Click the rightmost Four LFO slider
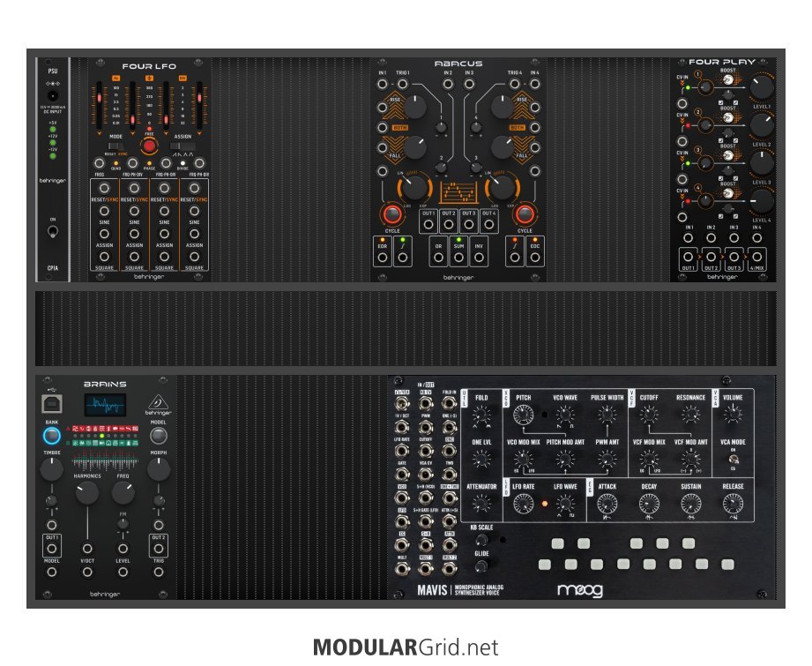The width and height of the screenshot is (812, 666). (x=199, y=106)
